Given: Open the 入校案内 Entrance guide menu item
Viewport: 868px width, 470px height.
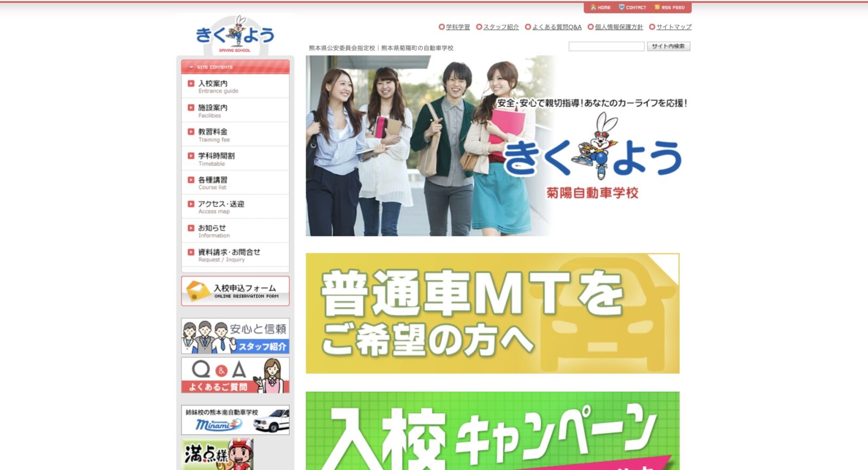Looking at the screenshot, I should point(235,86).
